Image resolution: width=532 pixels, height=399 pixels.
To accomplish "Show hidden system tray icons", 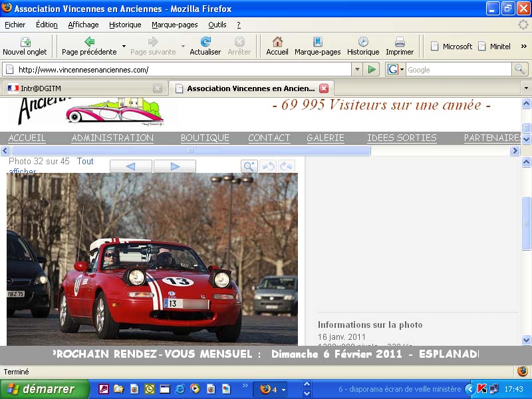I will [x=470, y=389].
